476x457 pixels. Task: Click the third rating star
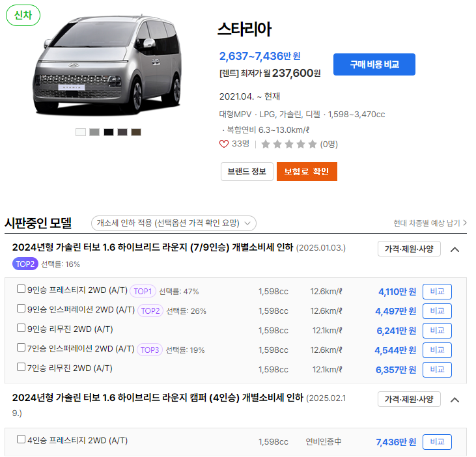289,144
